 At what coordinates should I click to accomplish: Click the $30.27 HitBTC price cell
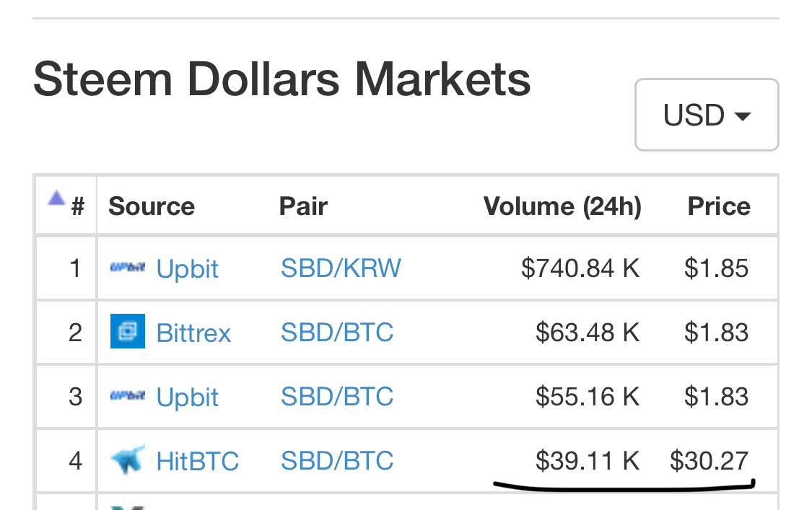pos(709,461)
